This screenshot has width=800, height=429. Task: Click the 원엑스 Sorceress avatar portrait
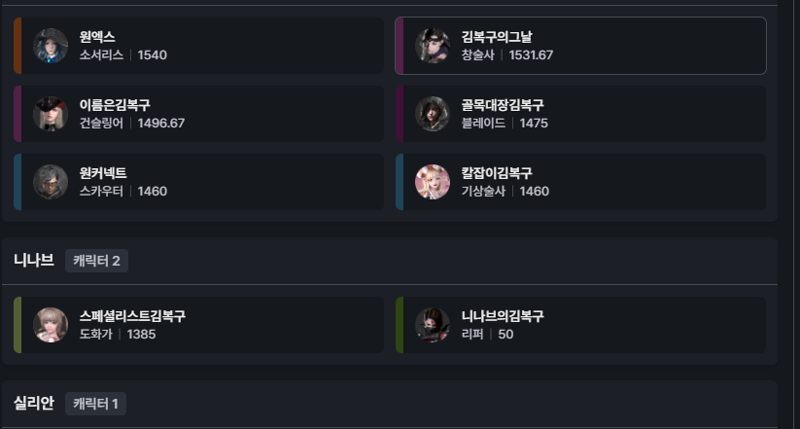pos(51,46)
